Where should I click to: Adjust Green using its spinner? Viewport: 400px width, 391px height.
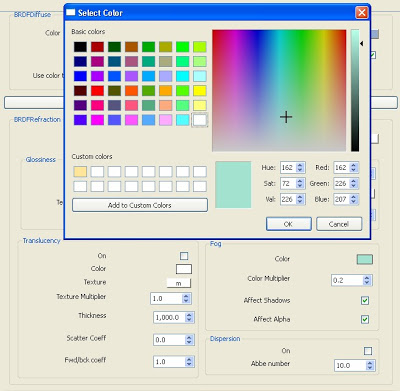click(354, 183)
